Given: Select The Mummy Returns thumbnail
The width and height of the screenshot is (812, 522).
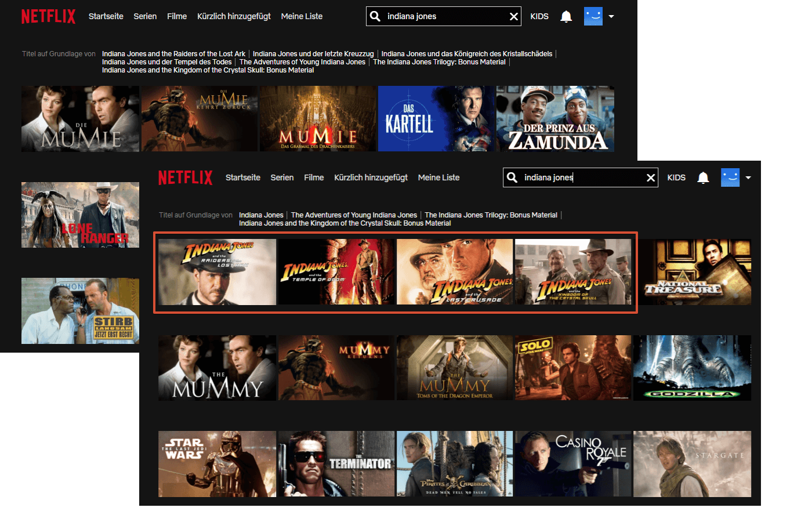Looking at the screenshot, I should tap(336, 368).
